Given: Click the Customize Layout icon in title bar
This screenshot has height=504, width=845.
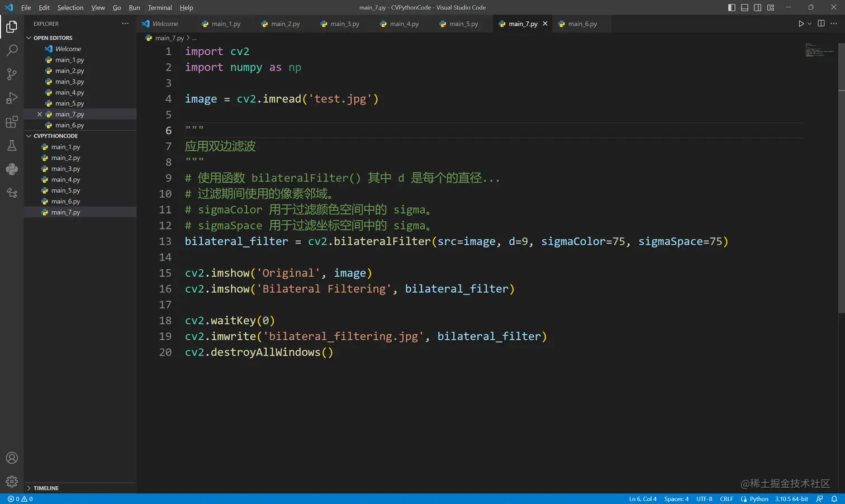Looking at the screenshot, I should click(771, 7).
